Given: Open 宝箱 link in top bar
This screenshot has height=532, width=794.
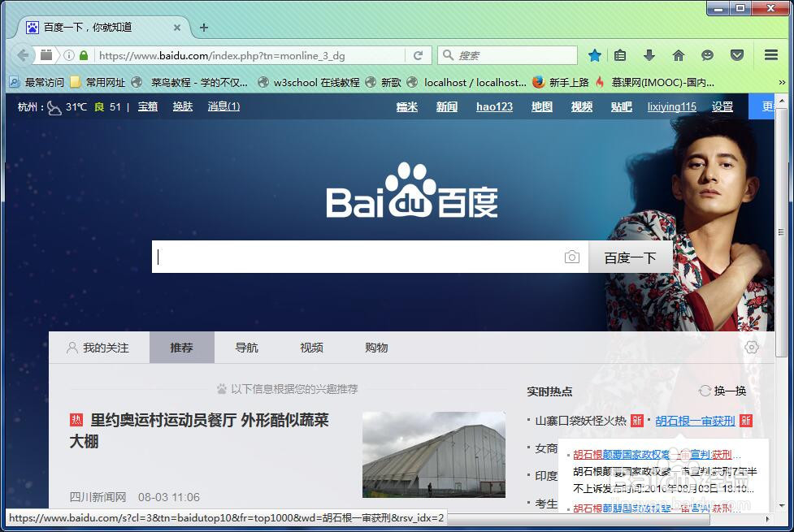Looking at the screenshot, I should (x=148, y=106).
